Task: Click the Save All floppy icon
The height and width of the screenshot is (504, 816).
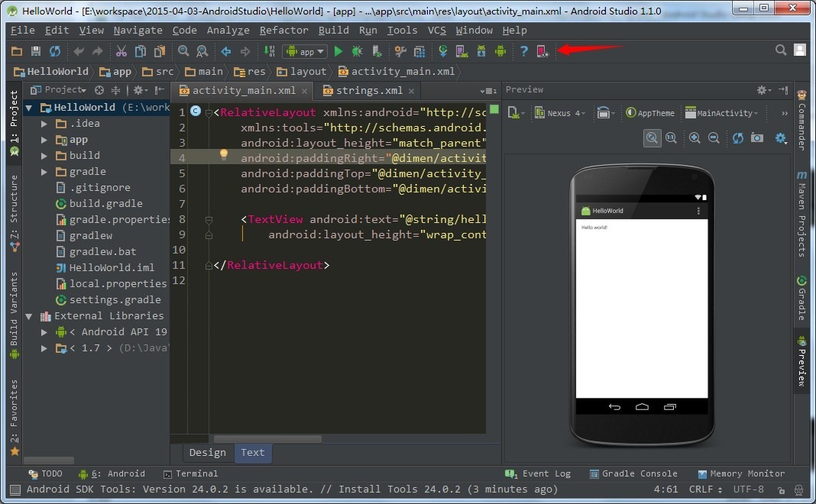Action: pos(35,51)
